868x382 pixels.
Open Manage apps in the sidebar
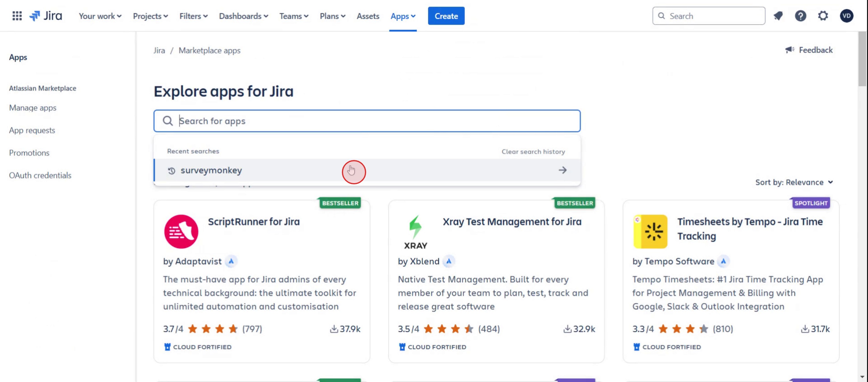[x=33, y=108]
